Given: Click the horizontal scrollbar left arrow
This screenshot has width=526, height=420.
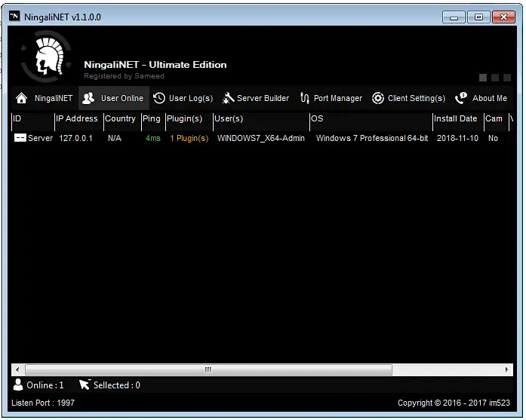Looking at the screenshot, I should [x=17, y=369].
